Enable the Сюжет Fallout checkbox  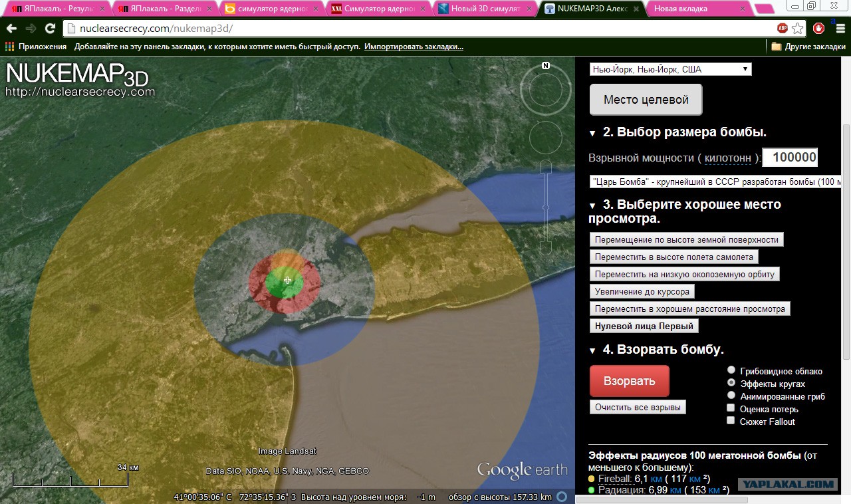tap(731, 421)
